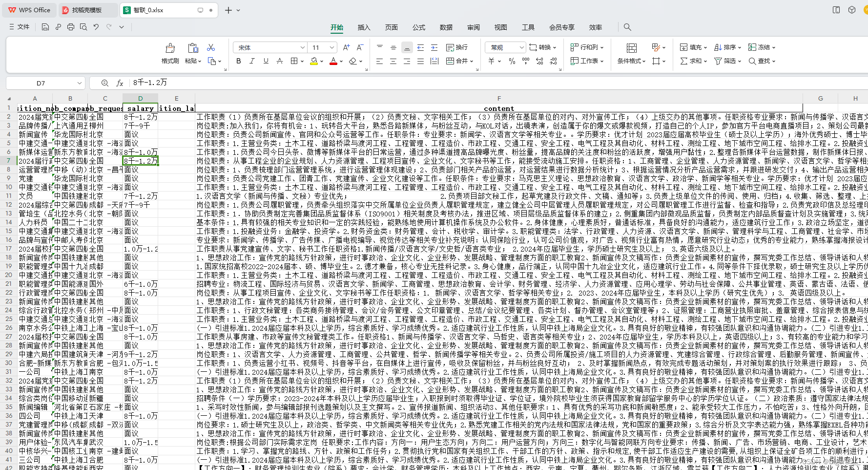Click the Freeze panes (冻结) button
Screen dimensions: 868x470
pos(762,47)
